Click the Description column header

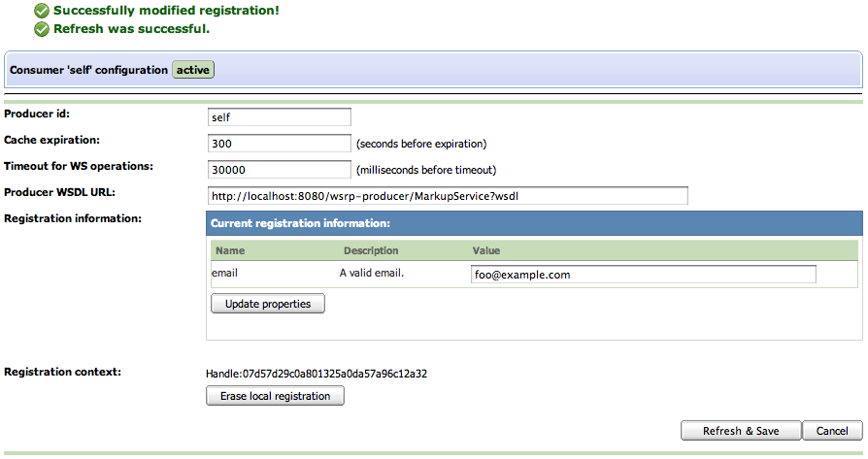(371, 251)
